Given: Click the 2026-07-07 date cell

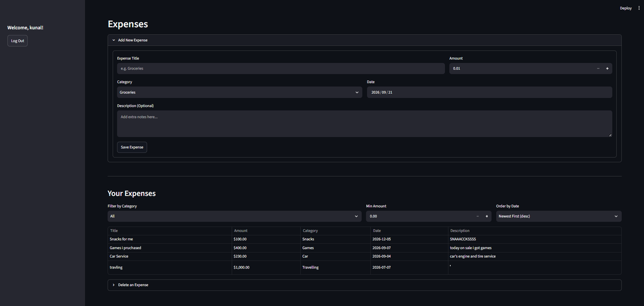Looking at the screenshot, I should pyautogui.click(x=409, y=267).
